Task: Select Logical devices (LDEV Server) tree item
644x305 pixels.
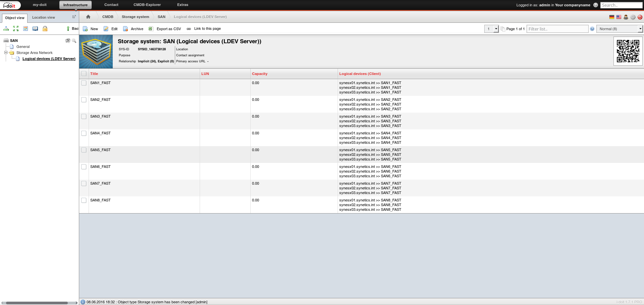Action: tap(49, 59)
